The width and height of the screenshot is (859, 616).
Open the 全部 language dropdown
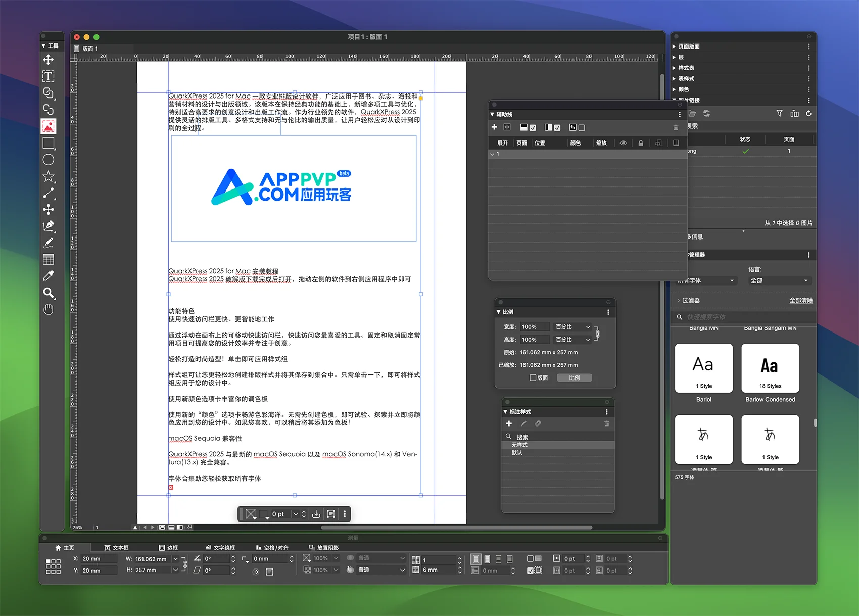pos(779,281)
